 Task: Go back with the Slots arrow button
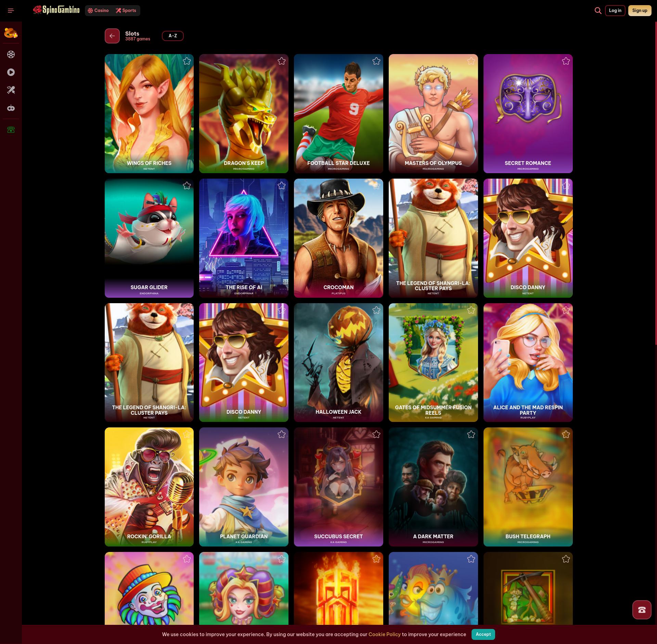[112, 36]
